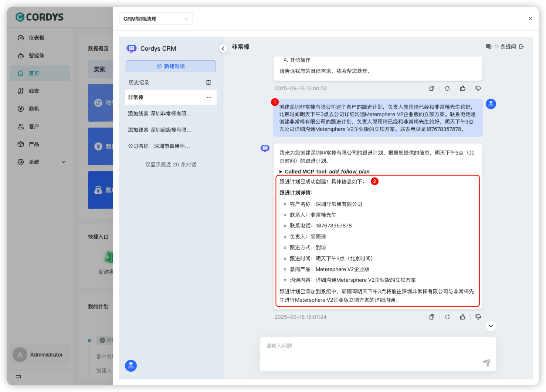The image size is (546, 392).
Task: Open history item 添加线索 深圳超级棒有限
Action: pyautogui.click(x=160, y=130)
